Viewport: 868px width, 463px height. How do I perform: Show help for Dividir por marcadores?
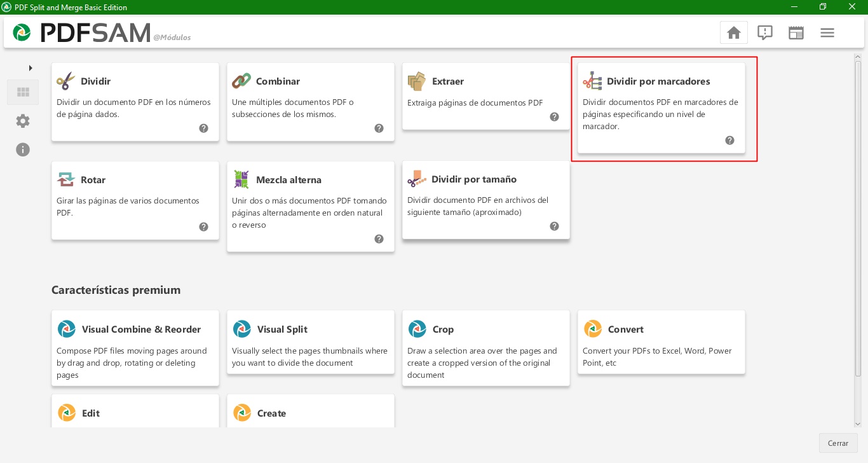(729, 140)
